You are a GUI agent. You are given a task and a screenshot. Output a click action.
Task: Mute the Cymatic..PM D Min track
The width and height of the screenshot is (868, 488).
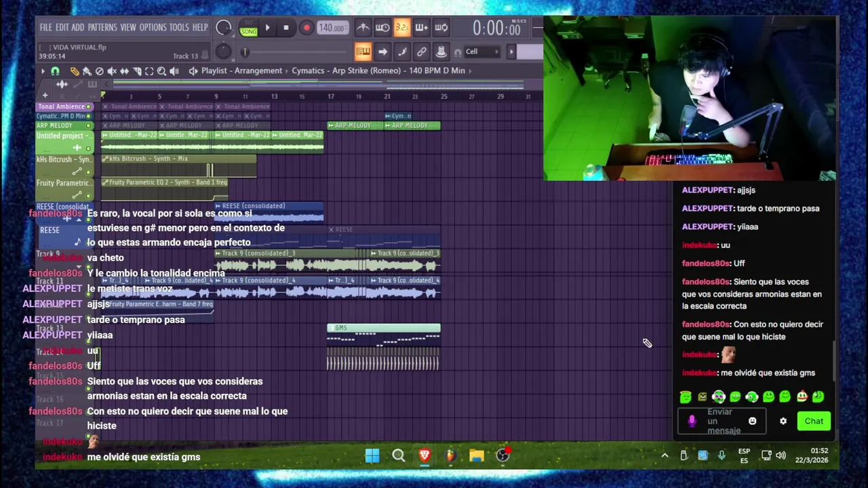pos(88,116)
